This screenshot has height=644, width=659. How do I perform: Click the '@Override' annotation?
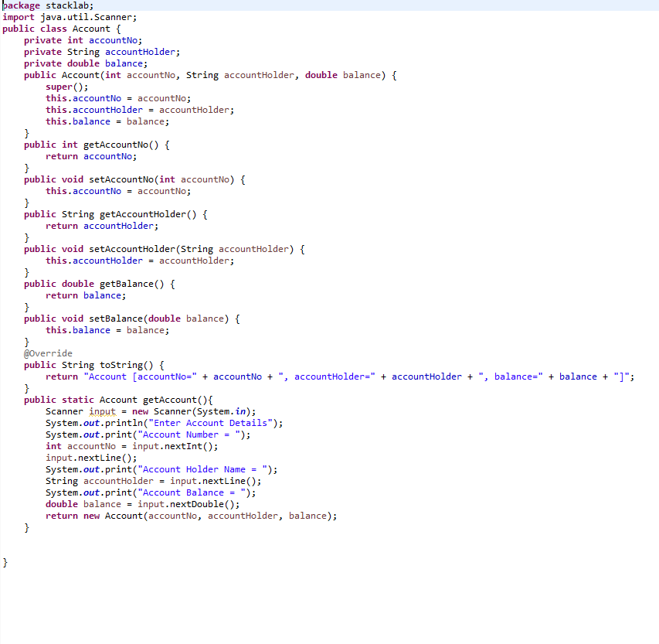point(48,353)
